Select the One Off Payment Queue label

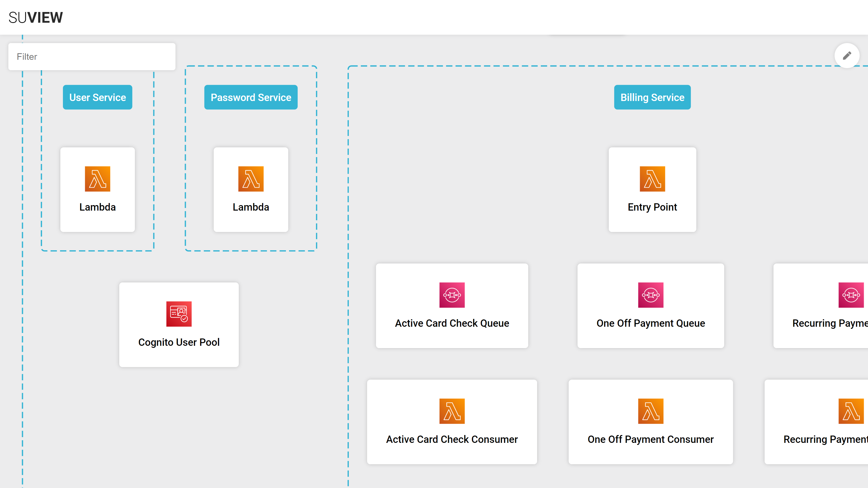(650, 323)
